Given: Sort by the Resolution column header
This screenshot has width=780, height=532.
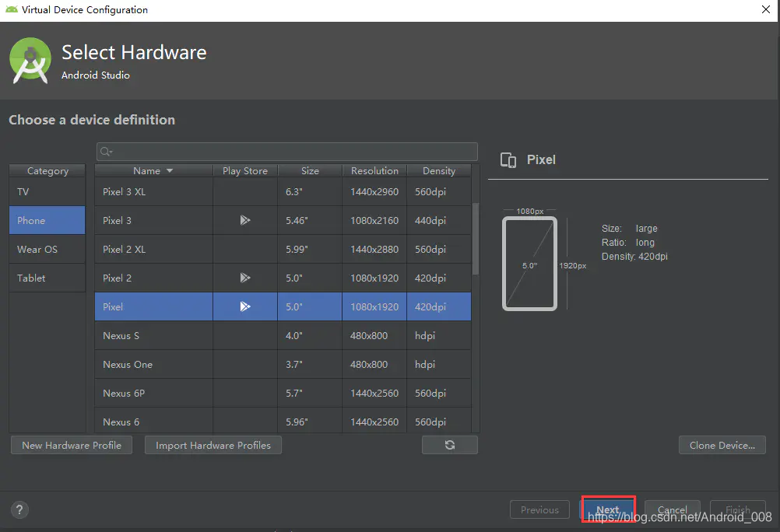Looking at the screenshot, I should tap(374, 170).
